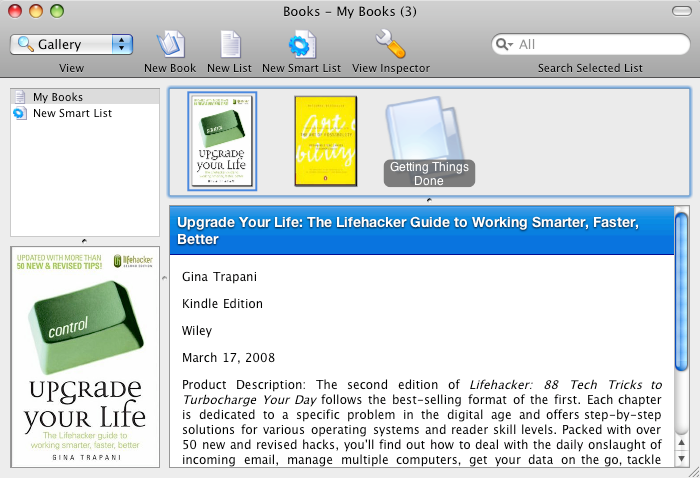700x478 pixels.
Task: Open the Gallery view dropdown
Action: (71, 44)
